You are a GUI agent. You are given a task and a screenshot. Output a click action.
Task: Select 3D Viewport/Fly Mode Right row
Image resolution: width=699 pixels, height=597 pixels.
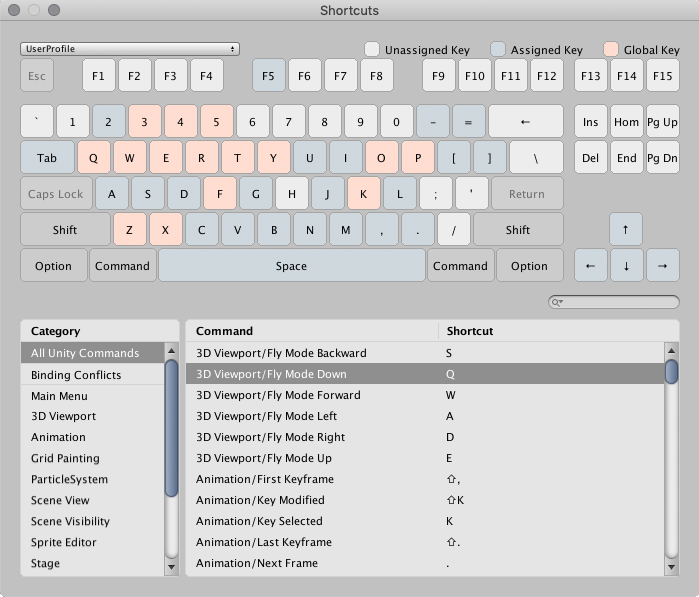[x=425, y=437]
